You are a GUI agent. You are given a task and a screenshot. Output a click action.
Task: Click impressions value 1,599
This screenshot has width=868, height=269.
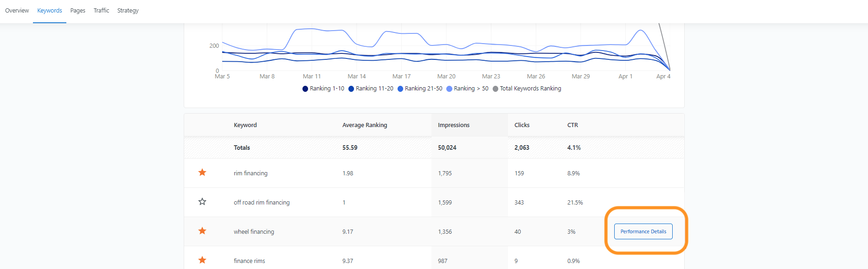pyautogui.click(x=445, y=203)
